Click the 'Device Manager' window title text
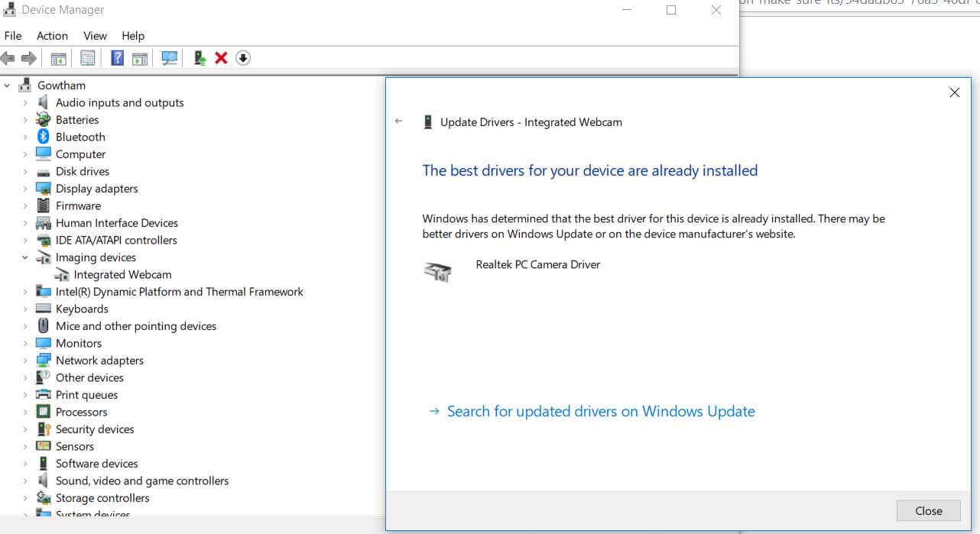The height and width of the screenshot is (534, 980). coord(63,10)
